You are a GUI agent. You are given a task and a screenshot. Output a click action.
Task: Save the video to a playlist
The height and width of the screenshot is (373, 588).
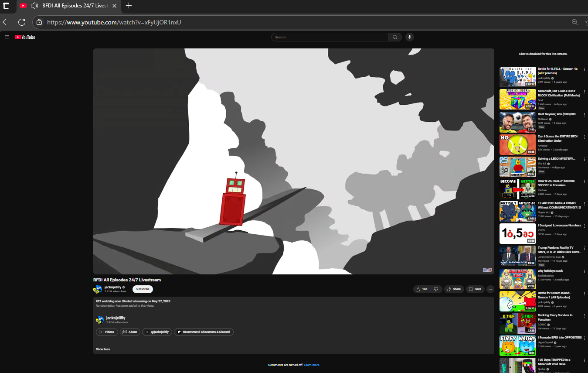(x=475, y=289)
